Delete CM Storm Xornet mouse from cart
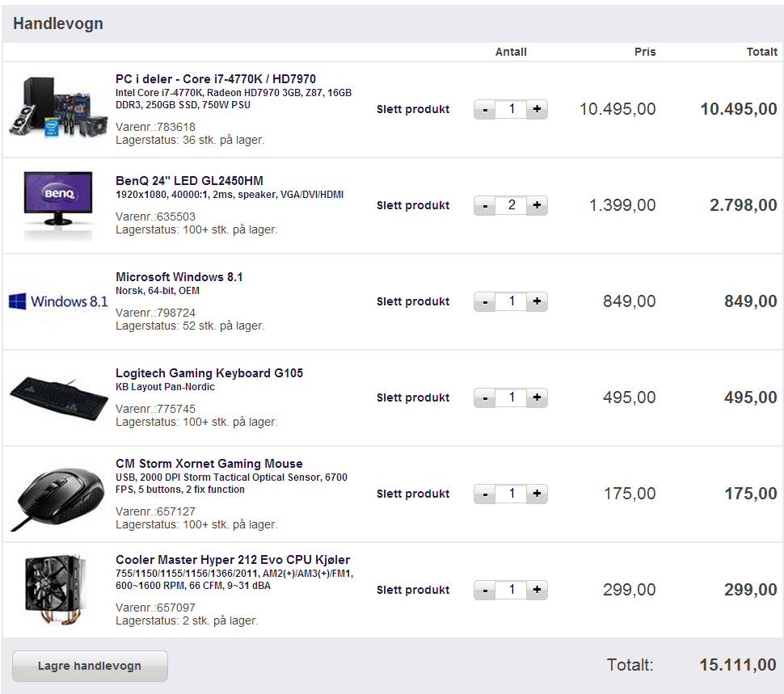Viewport: 784px width, 694px height. [413, 494]
